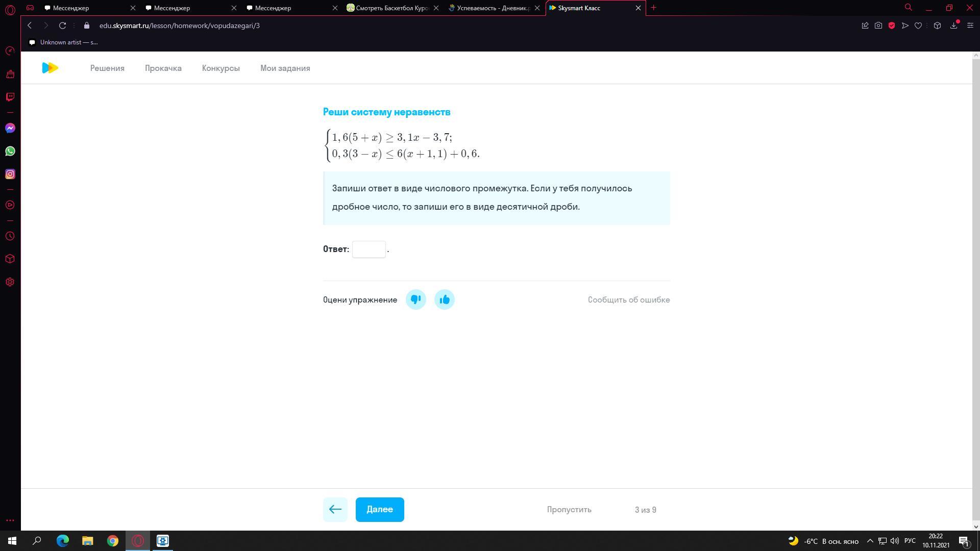Click the Ответ input field
This screenshot has height=551, width=980.
click(369, 249)
